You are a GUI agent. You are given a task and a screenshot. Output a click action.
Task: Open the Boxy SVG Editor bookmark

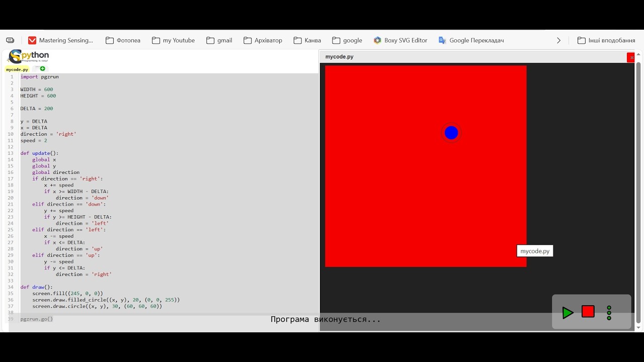(x=400, y=40)
